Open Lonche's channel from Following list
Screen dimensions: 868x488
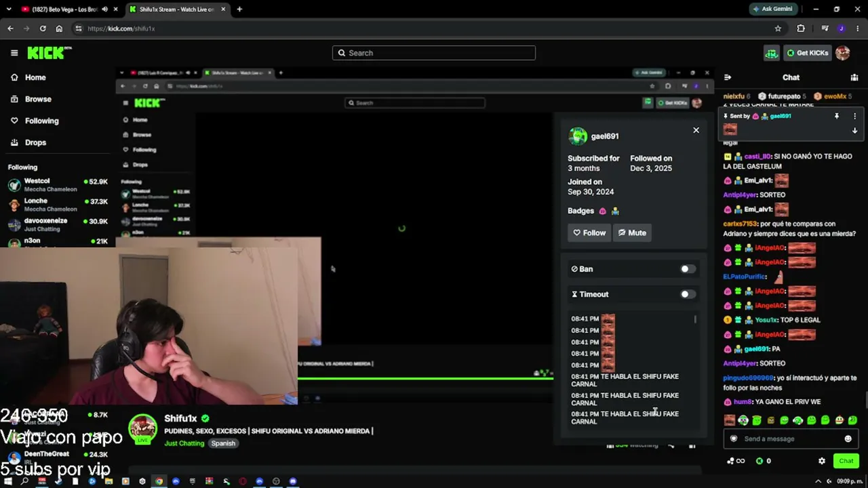coord(58,205)
